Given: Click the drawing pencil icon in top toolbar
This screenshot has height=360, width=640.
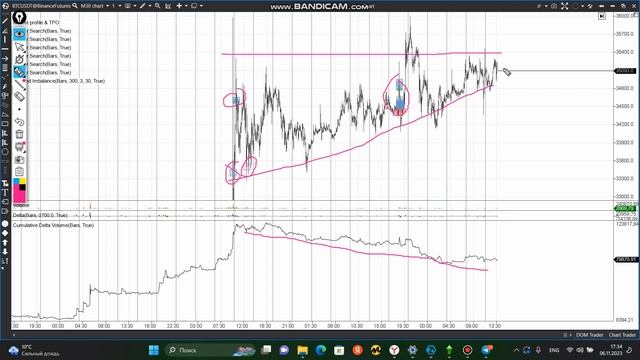Looking at the screenshot, I should [142, 6].
